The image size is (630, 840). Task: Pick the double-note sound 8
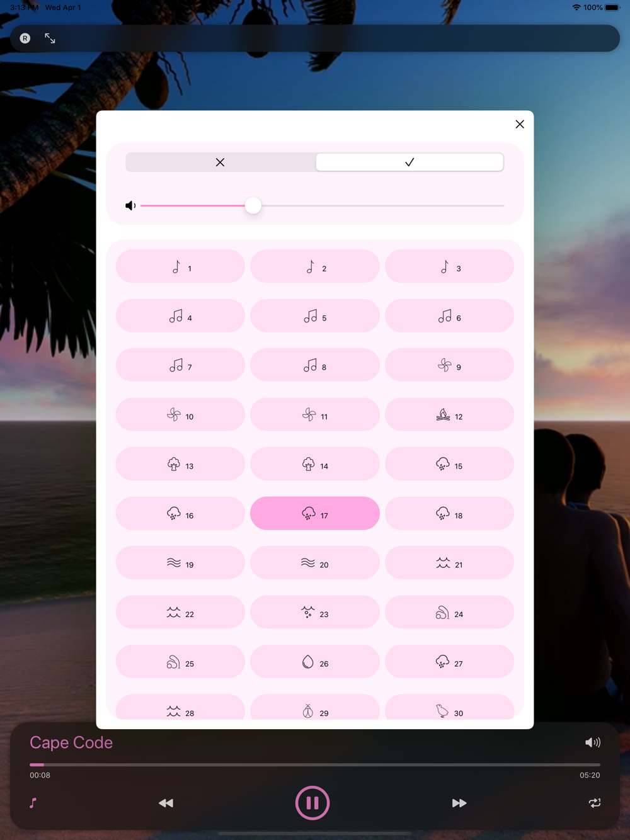click(x=315, y=365)
